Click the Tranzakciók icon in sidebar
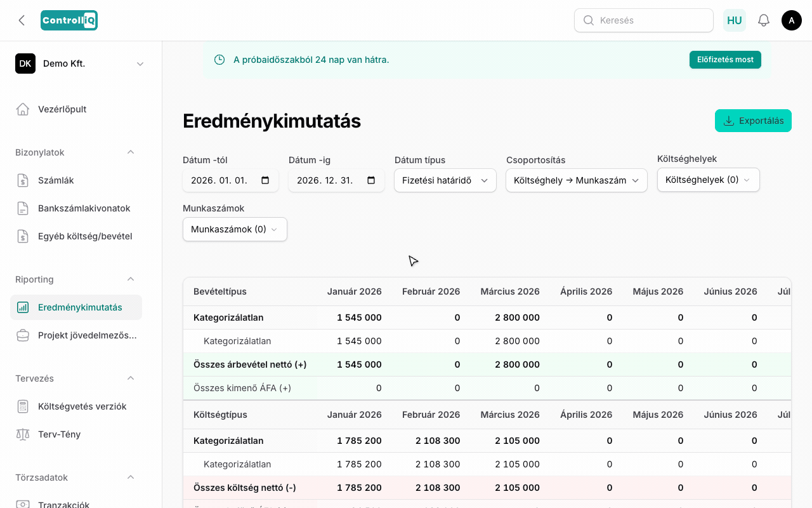 pos(23,504)
